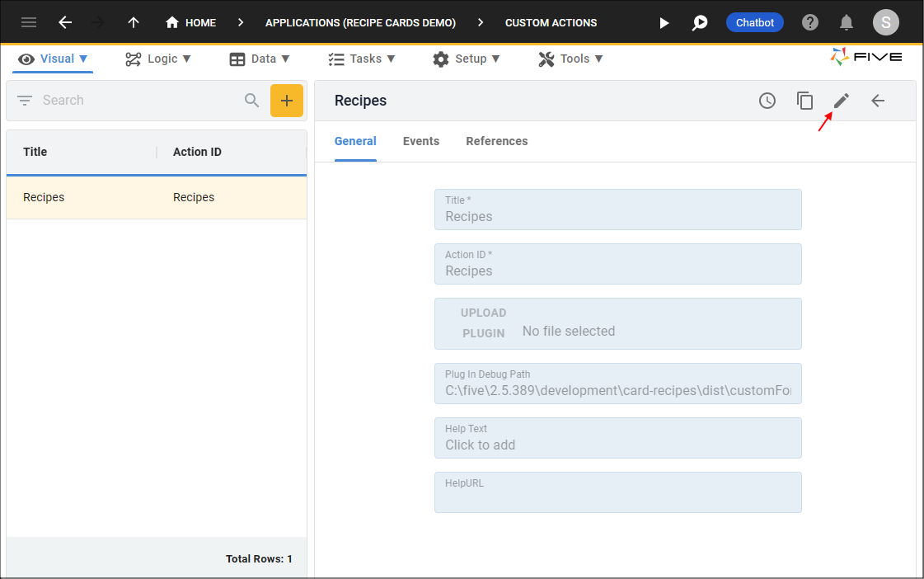Image resolution: width=924 pixels, height=579 pixels.
Task: Click the forward navigation arrow
Action: [98, 22]
